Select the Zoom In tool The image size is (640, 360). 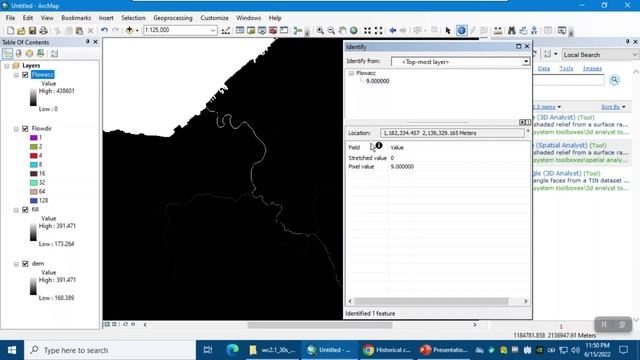(320, 31)
